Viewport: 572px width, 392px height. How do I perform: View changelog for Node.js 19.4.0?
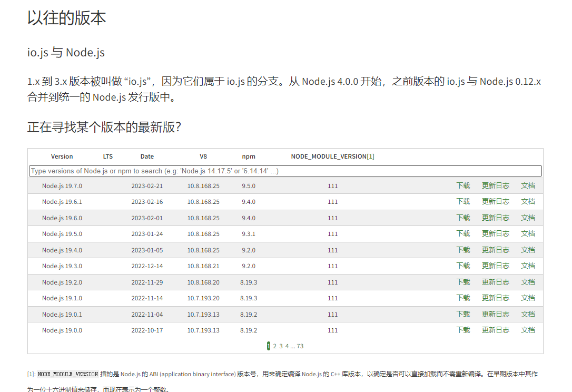[496, 250]
